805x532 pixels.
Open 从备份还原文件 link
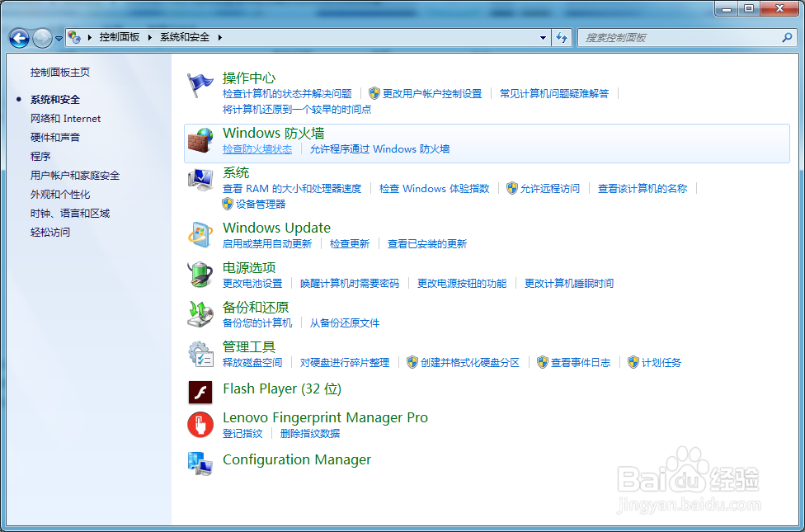coord(345,323)
